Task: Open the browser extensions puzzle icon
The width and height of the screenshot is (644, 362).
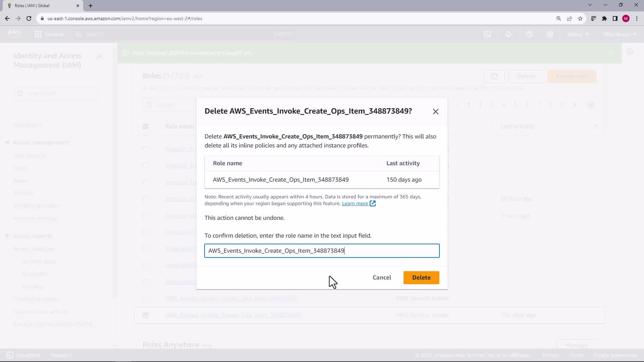Action: coord(604,18)
